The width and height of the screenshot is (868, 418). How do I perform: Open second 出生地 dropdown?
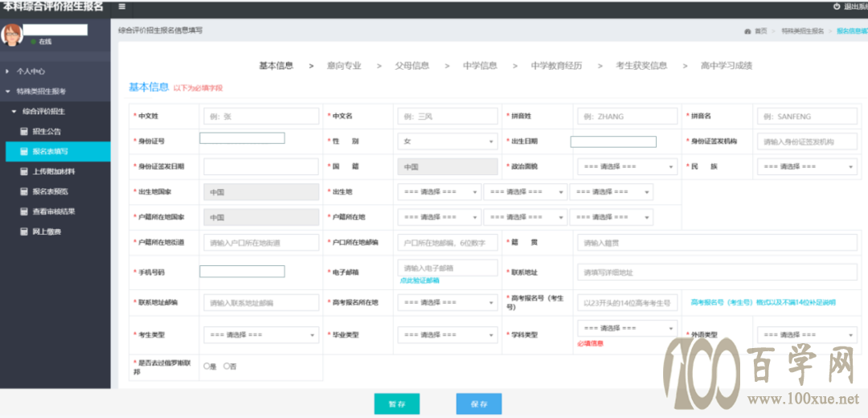click(x=526, y=192)
